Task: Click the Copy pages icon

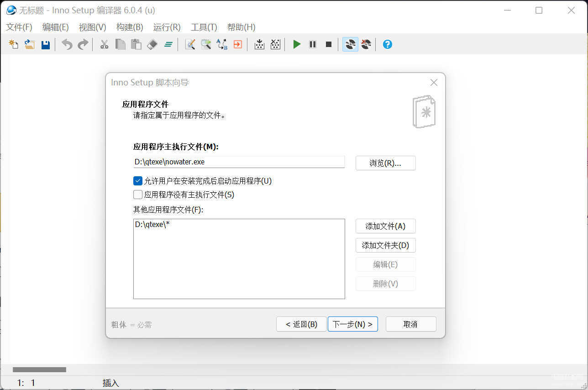Action: 120,44
